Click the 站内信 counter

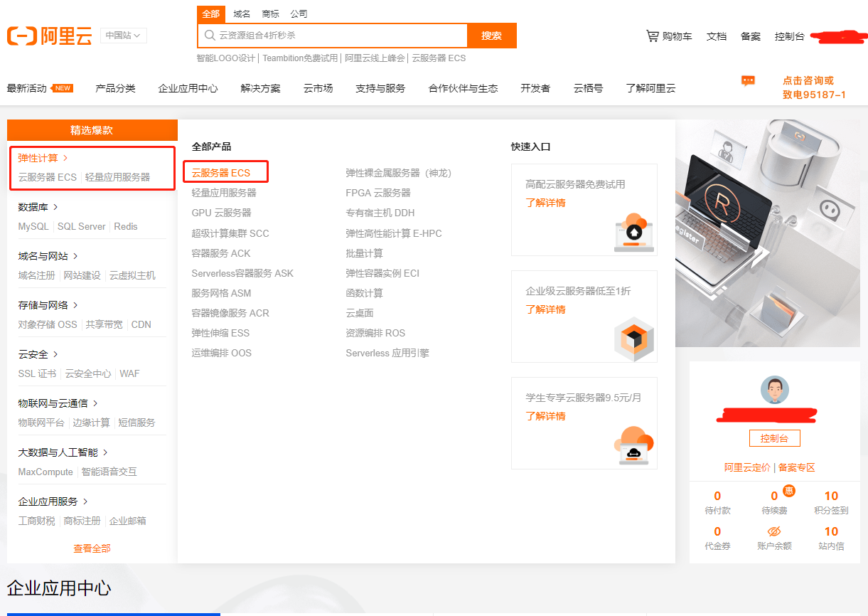831,538
